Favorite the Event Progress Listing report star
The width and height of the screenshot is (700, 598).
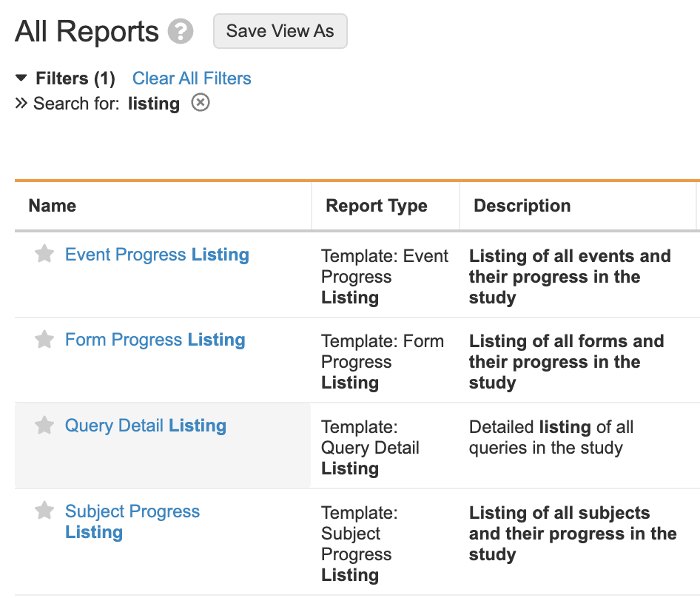44,255
